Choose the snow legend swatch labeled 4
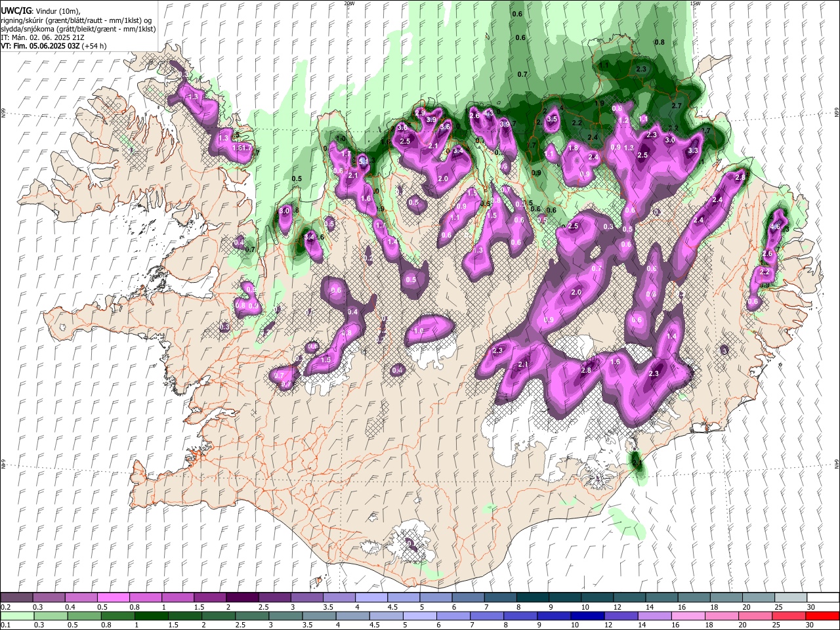 click(371, 597)
